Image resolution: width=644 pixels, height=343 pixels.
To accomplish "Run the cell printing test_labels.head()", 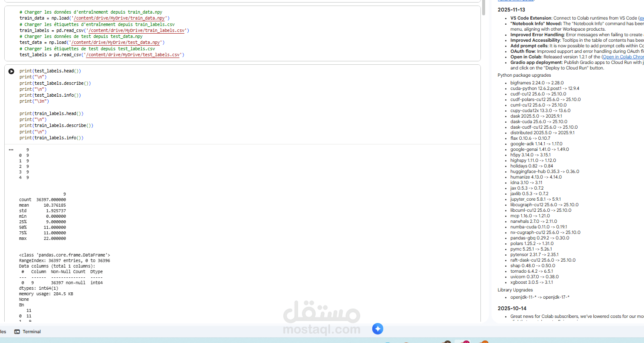I will pyautogui.click(x=11, y=71).
